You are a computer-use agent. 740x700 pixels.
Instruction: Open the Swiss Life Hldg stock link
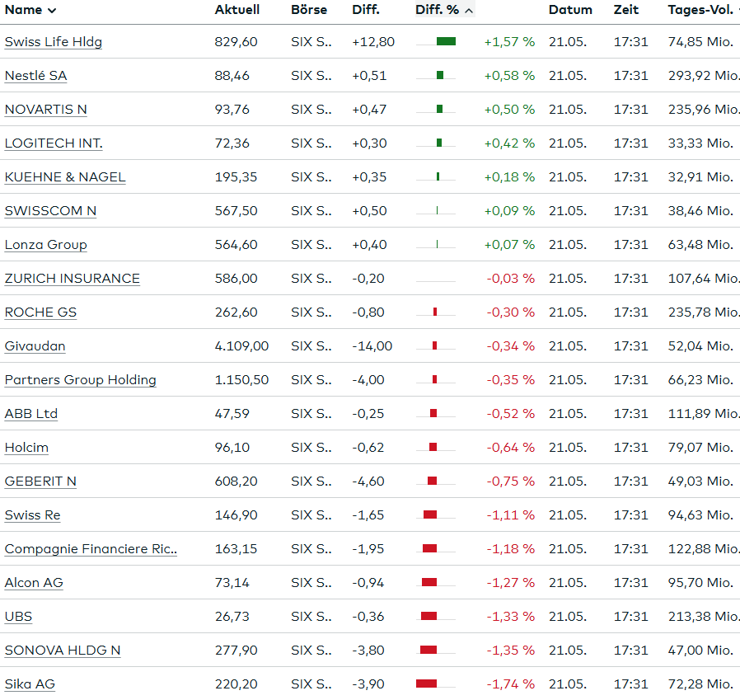54,42
